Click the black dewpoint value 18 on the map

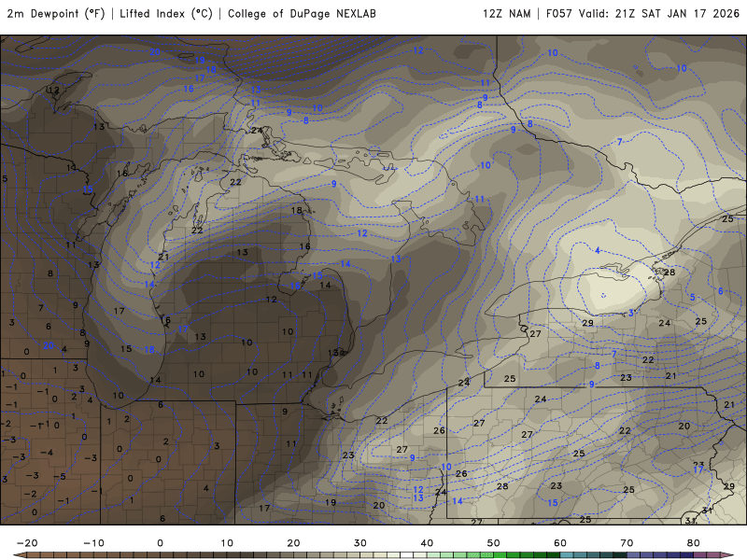point(296,210)
